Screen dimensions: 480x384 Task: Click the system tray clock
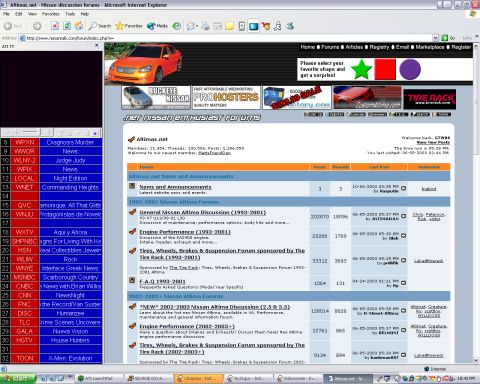pyautogui.click(x=466, y=379)
